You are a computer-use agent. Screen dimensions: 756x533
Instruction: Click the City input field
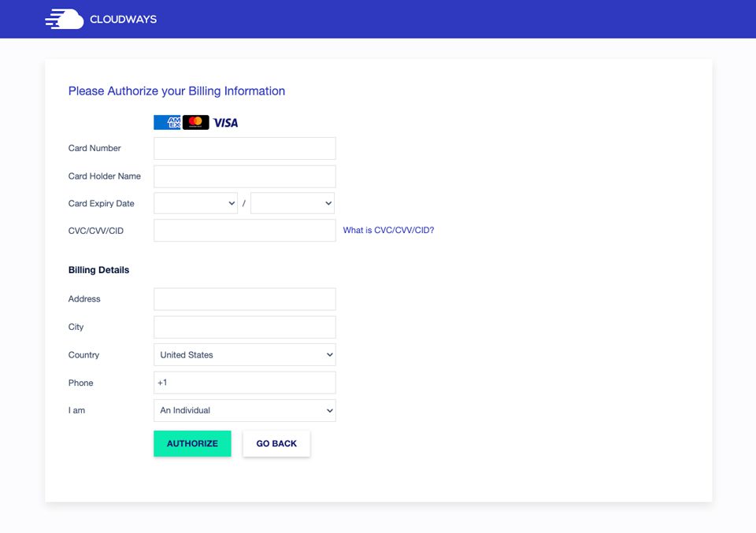click(244, 327)
